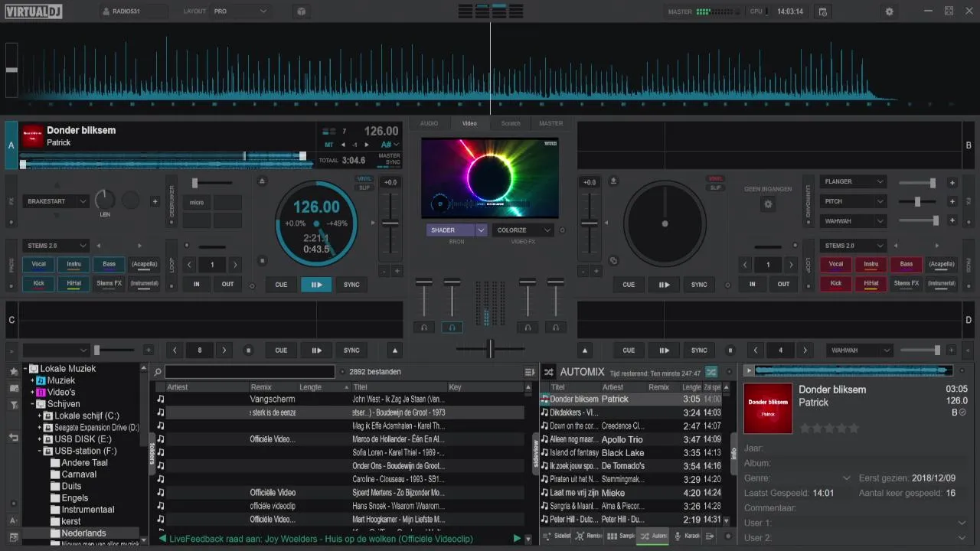Open the LAYOUT PRO dropdown
This screenshot has width=980, height=551.
click(241, 11)
